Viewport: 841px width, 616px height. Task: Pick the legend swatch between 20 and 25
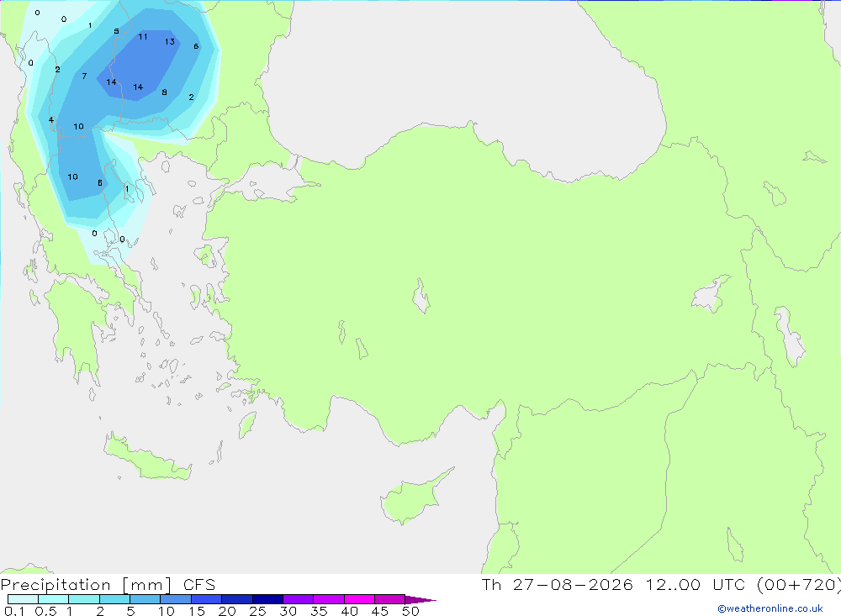tap(237, 599)
